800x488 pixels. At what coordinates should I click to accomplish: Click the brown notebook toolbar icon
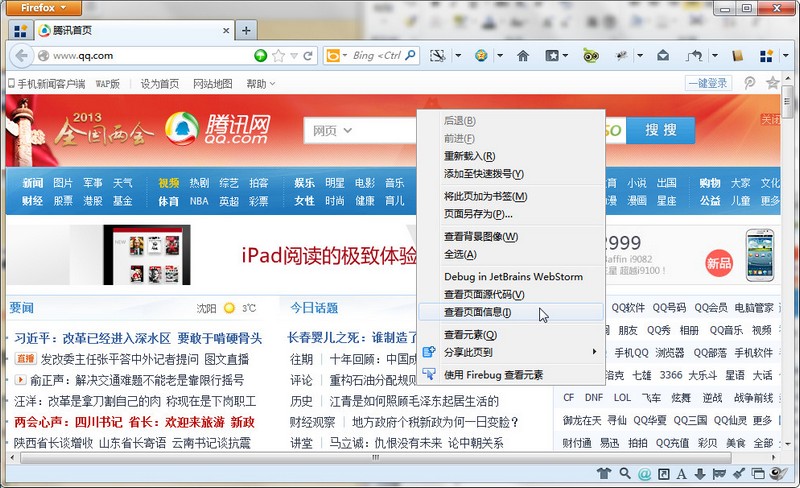[x=737, y=56]
